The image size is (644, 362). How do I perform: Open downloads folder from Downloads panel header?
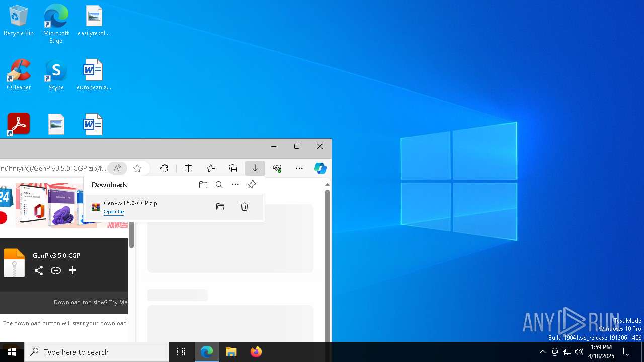[203, 185]
